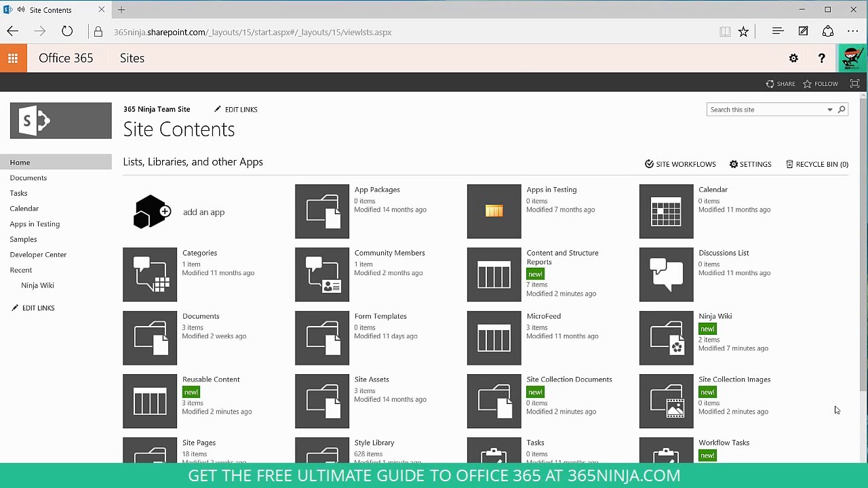Open the ninja profile avatar
The height and width of the screenshot is (488, 868).
[x=852, y=58]
